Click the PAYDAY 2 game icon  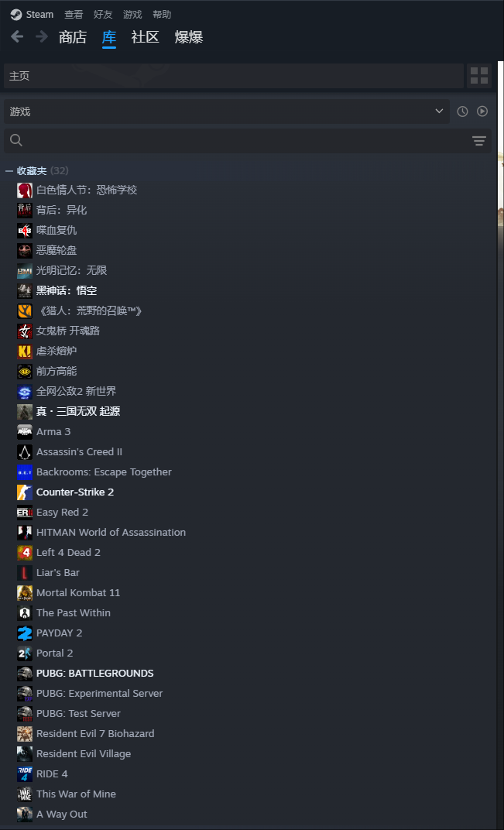click(24, 633)
